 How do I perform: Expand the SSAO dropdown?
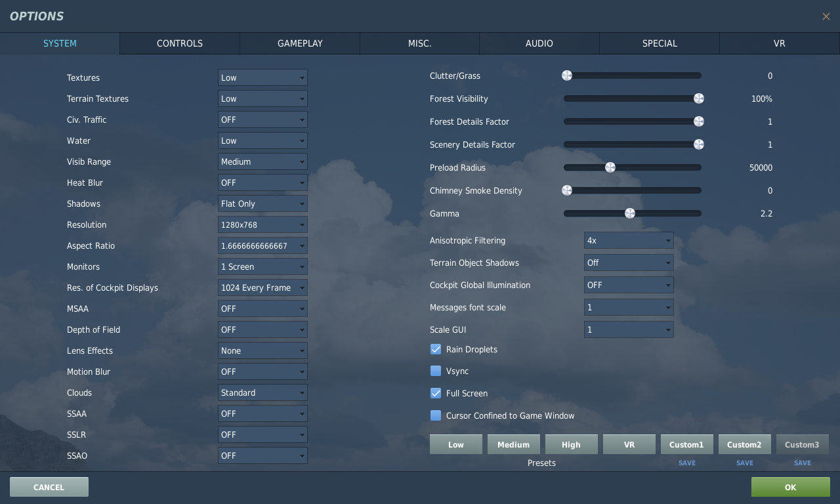[x=262, y=455]
